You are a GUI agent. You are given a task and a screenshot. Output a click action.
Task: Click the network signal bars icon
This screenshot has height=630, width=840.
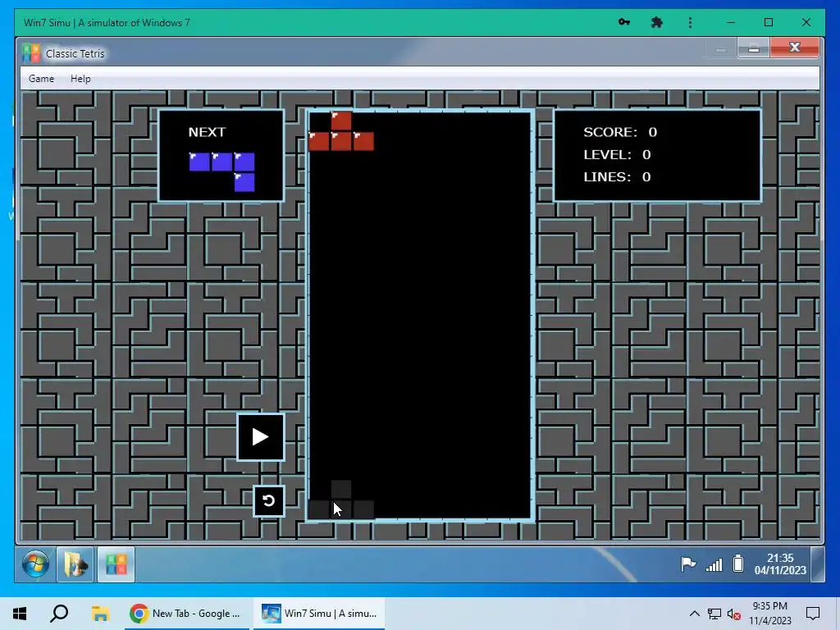click(x=714, y=564)
